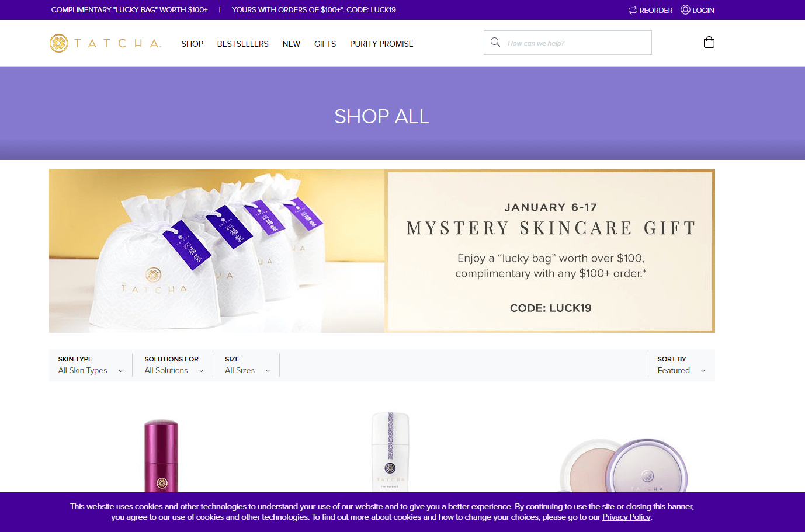Viewport: 805px width, 532px height.
Task: Expand the Solutions For filter dropdown
Action: [174, 365]
